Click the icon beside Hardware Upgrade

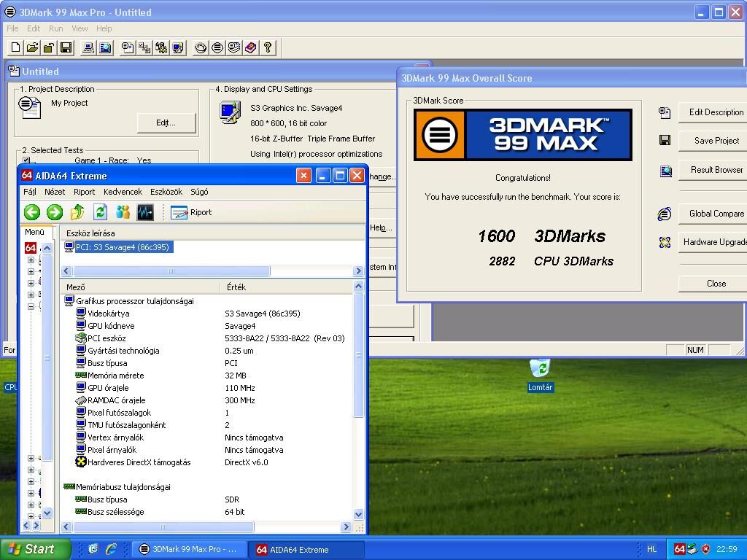[665, 242]
